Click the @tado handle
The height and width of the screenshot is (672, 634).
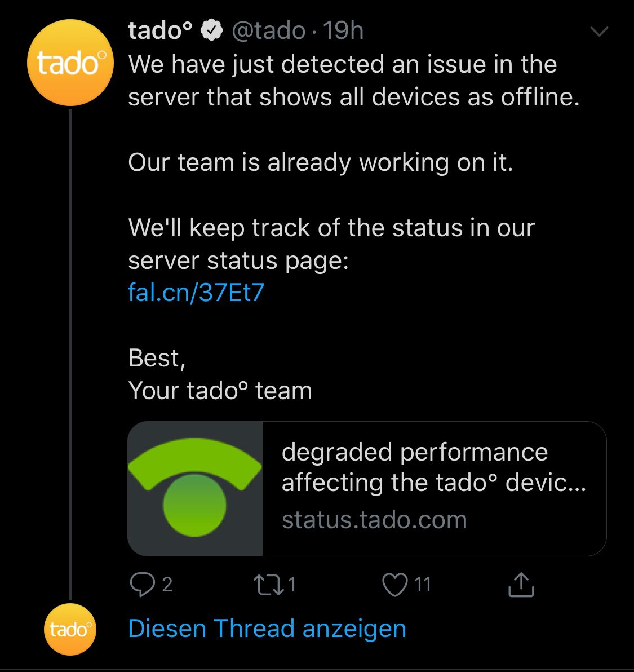[x=269, y=31]
